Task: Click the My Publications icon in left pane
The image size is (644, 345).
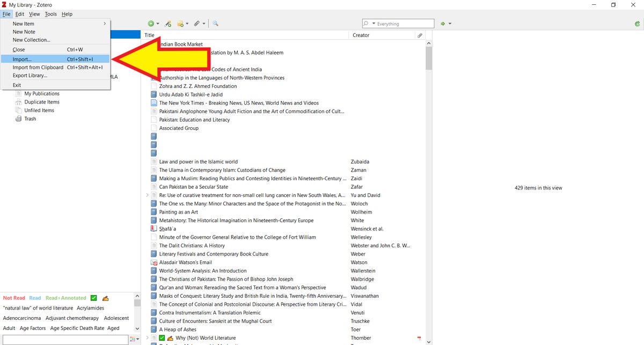Action: (x=19, y=93)
